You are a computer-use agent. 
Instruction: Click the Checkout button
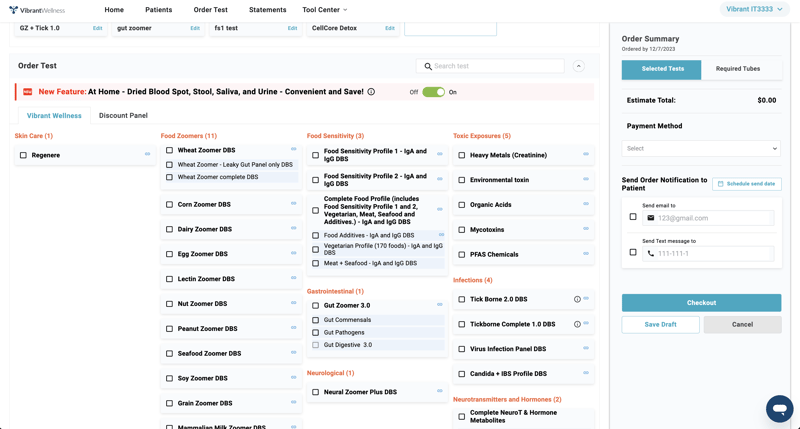[702, 302]
